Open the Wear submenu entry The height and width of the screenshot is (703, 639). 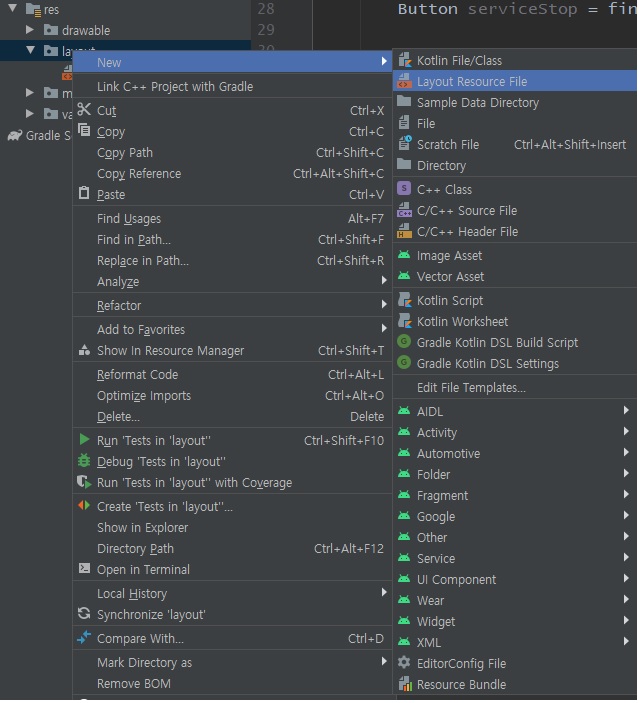pyautogui.click(x=516, y=600)
